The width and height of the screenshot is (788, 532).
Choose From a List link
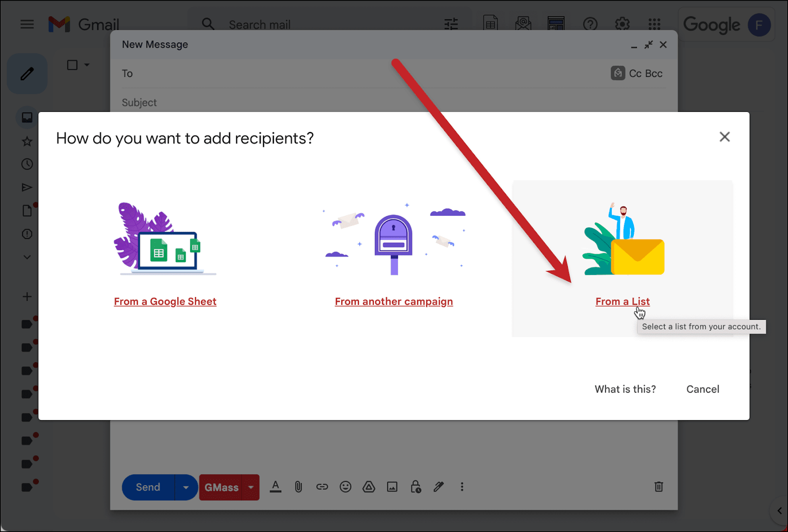623,301
